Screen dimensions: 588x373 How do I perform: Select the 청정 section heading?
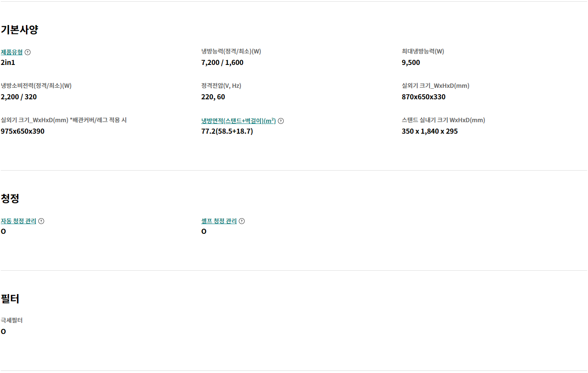[x=10, y=198]
